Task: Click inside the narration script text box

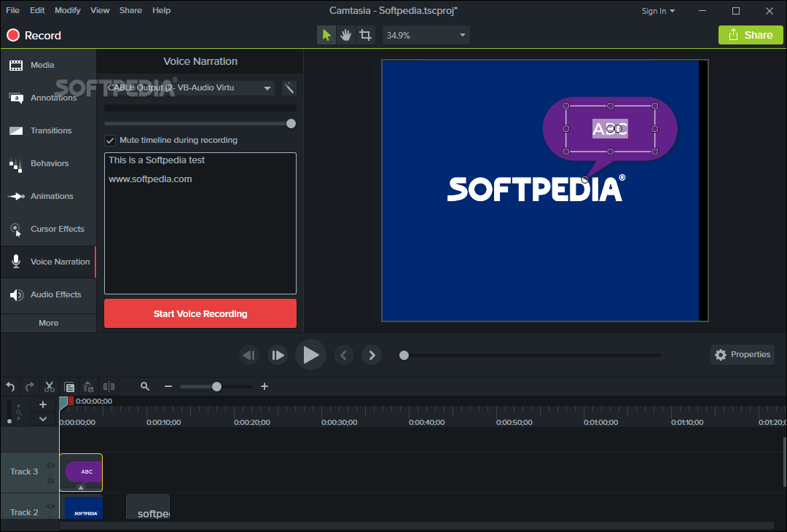Action: coord(200,223)
